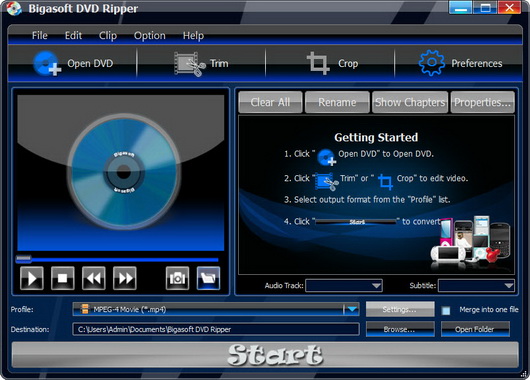Viewport: 530px width, 380px height.
Task: Click the Destination path field
Action: point(216,329)
